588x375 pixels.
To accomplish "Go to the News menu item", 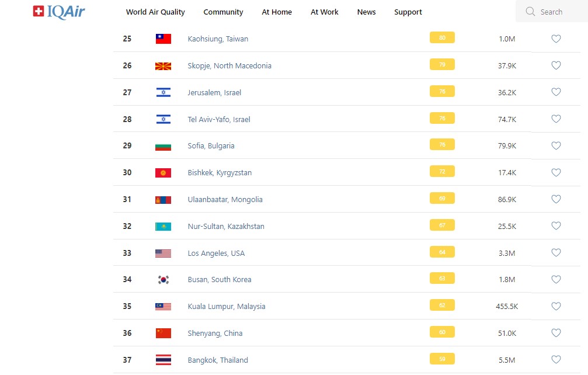I will pos(366,12).
